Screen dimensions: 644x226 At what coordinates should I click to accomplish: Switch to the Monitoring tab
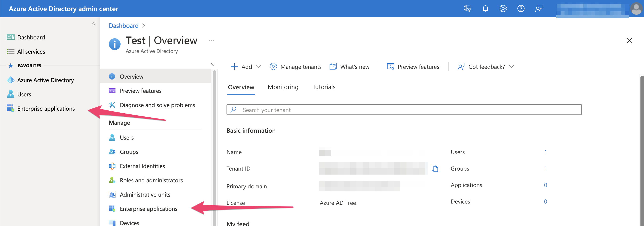pos(283,87)
